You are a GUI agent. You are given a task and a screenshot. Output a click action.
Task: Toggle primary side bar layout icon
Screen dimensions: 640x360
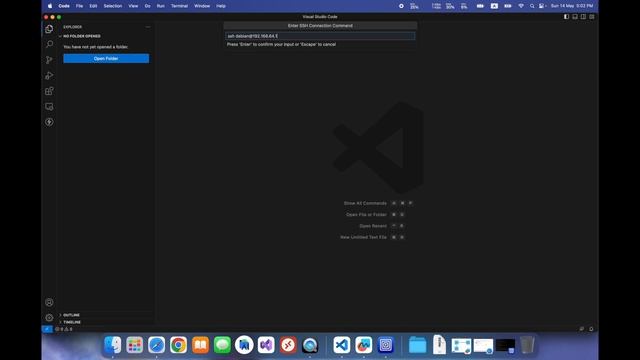pos(566,17)
